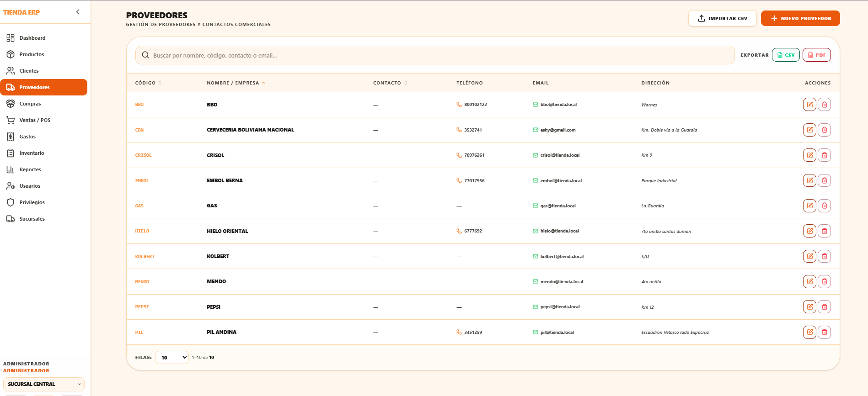This screenshot has width=868, height=396.
Task: Delete the KOLBERT supplier
Action: pyautogui.click(x=824, y=256)
